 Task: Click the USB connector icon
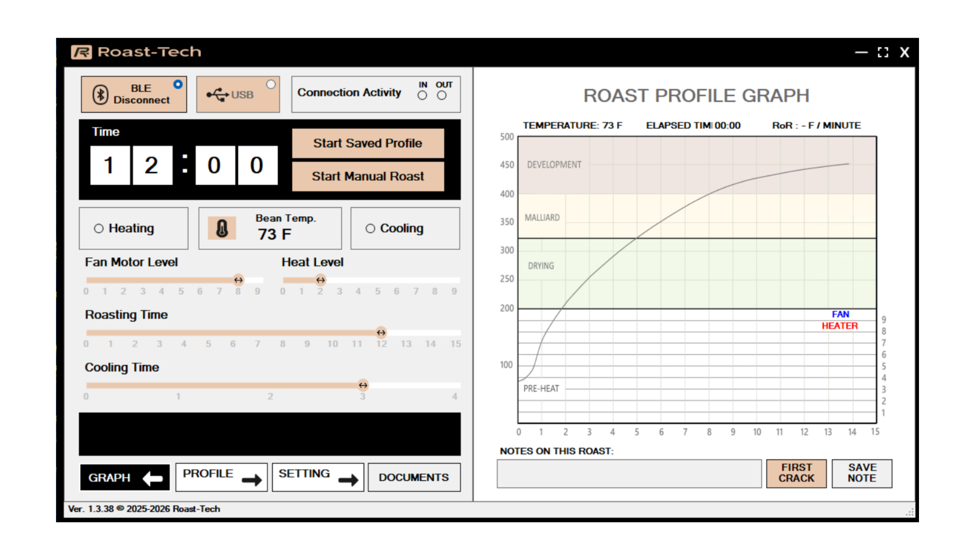(x=218, y=95)
